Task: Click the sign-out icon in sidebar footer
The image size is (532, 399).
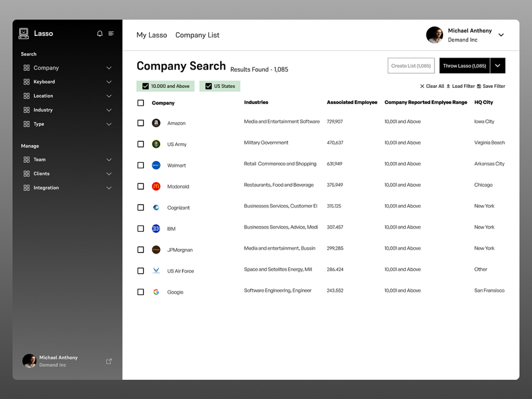Action: pos(109,361)
